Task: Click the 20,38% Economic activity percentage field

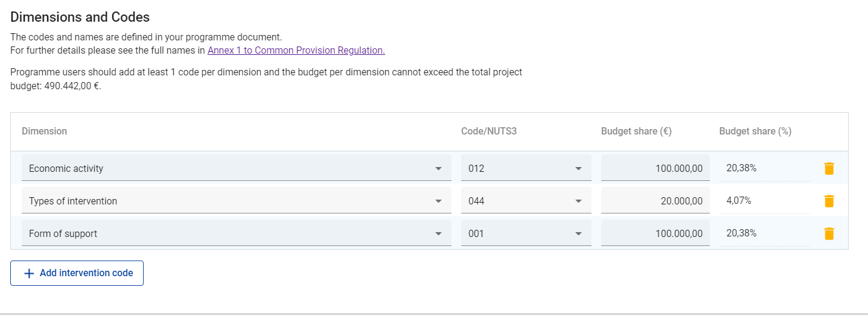Action: click(764, 168)
